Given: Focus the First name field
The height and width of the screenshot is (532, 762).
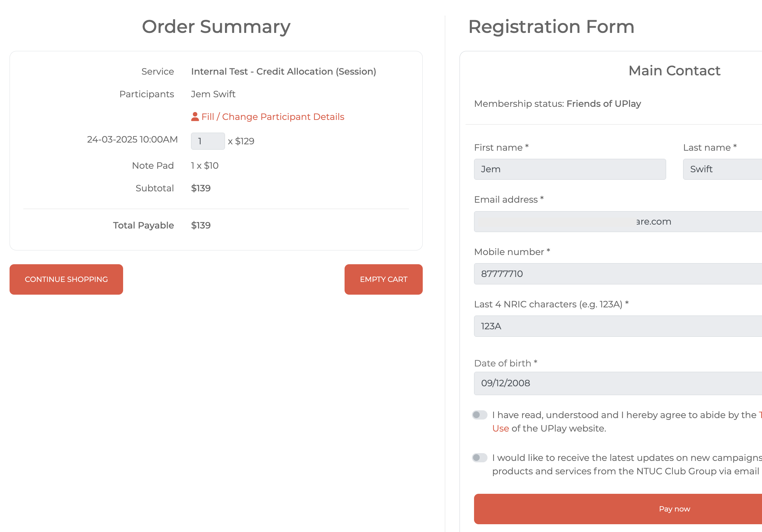Looking at the screenshot, I should [x=570, y=169].
